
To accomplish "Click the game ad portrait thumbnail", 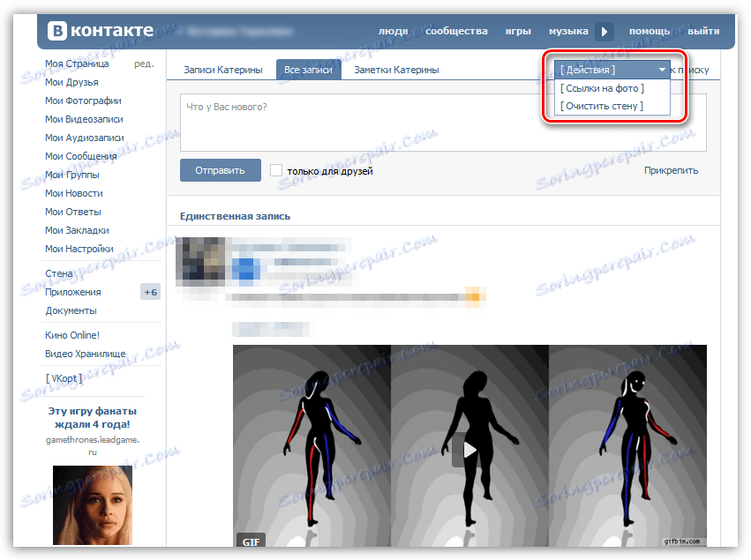I will (93, 505).
